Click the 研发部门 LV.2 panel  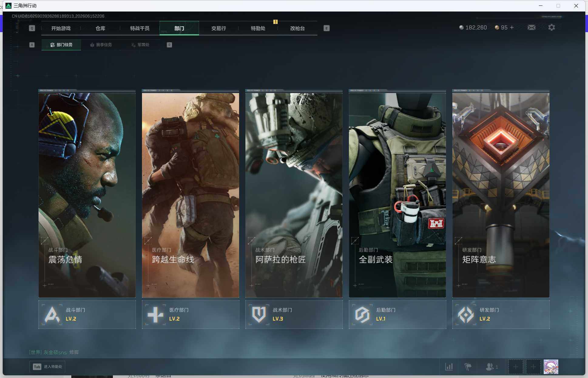501,314
